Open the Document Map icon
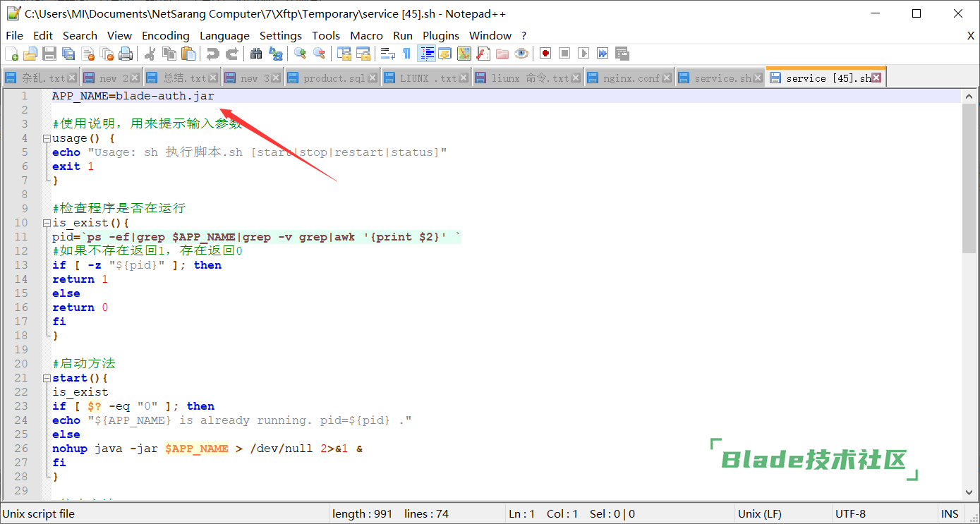 click(x=464, y=54)
